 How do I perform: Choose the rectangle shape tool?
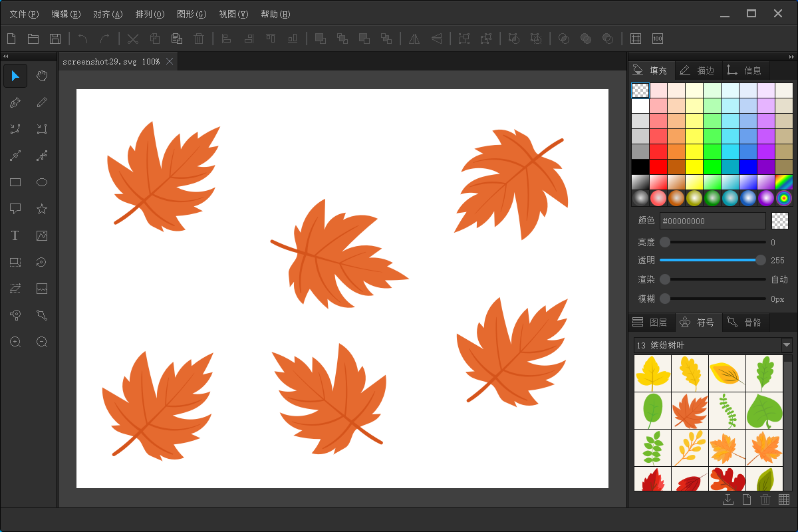click(x=15, y=182)
